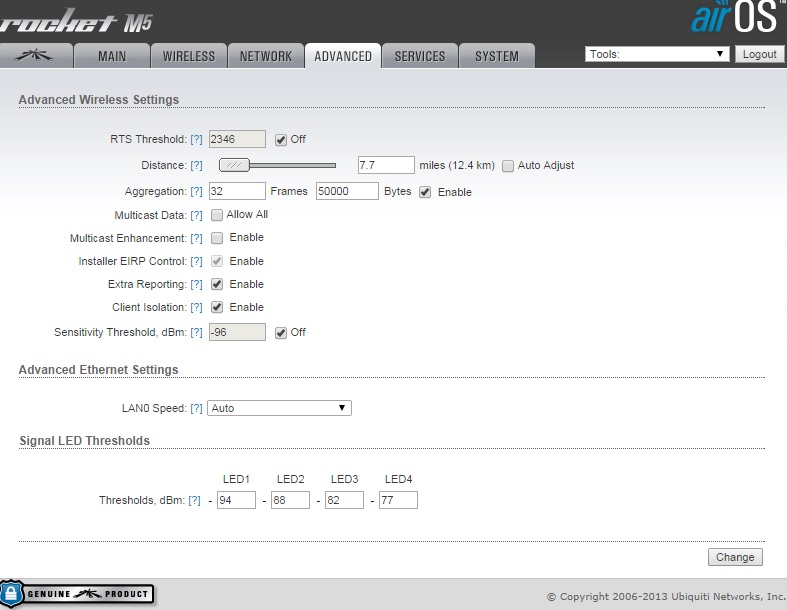Open help for Installer EIRP Control

[x=196, y=262]
